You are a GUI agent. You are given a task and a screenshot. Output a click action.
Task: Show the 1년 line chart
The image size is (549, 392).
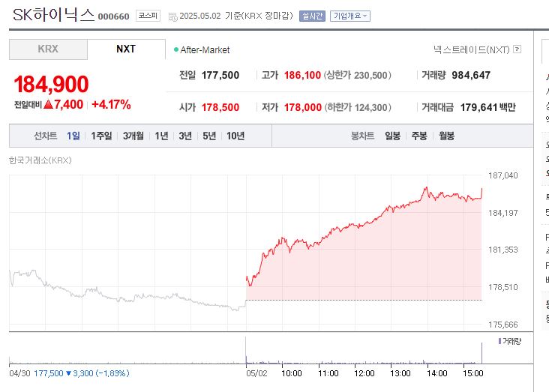(161, 136)
